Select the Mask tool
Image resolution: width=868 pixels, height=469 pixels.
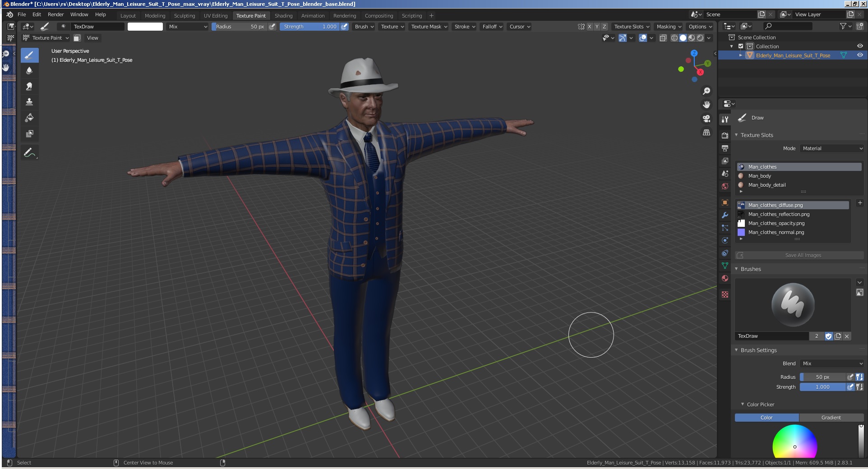click(29, 133)
